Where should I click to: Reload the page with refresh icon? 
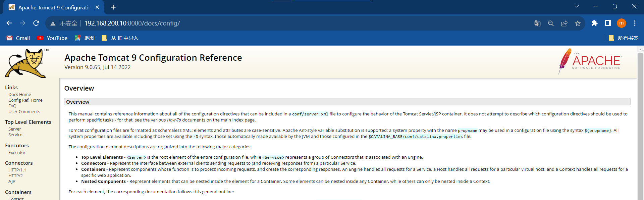click(x=36, y=23)
